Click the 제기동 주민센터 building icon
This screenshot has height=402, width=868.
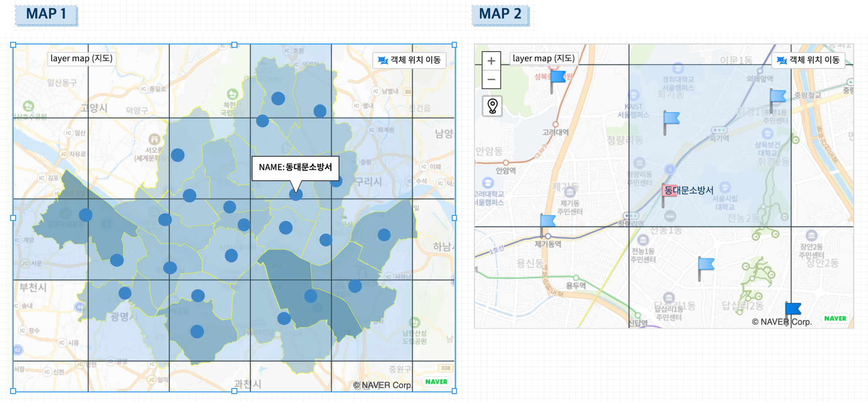[570, 191]
